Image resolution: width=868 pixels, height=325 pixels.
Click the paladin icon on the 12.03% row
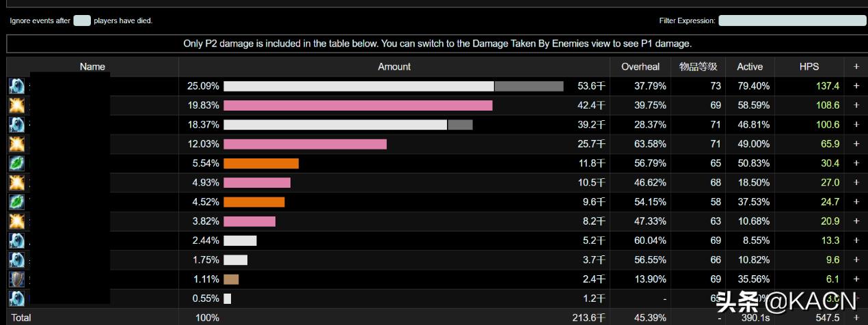(16, 144)
